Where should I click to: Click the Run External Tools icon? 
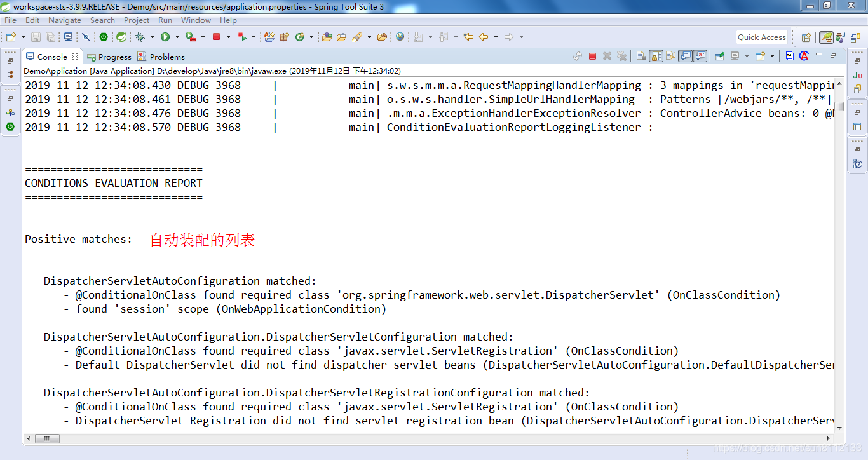(190, 37)
